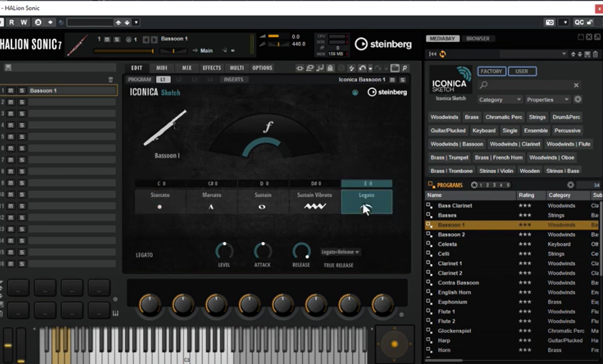
Task: Open the EFFECTS tab
Action: 212,68
